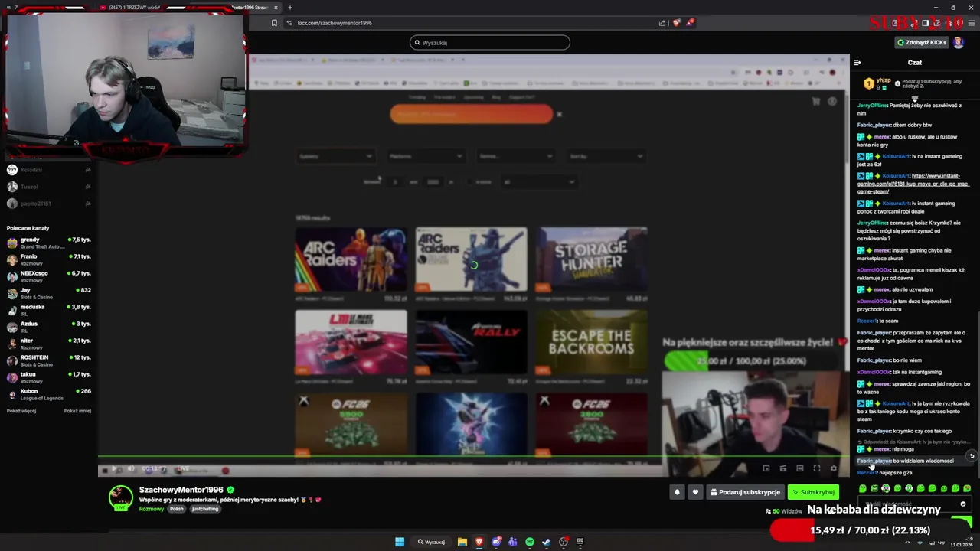Click the Escape the Backrooms thumbnail

click(591, 343)
